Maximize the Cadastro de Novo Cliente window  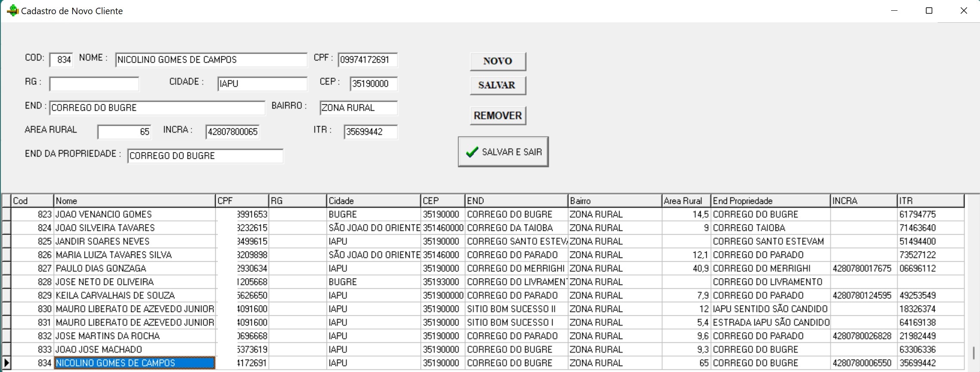929,11
